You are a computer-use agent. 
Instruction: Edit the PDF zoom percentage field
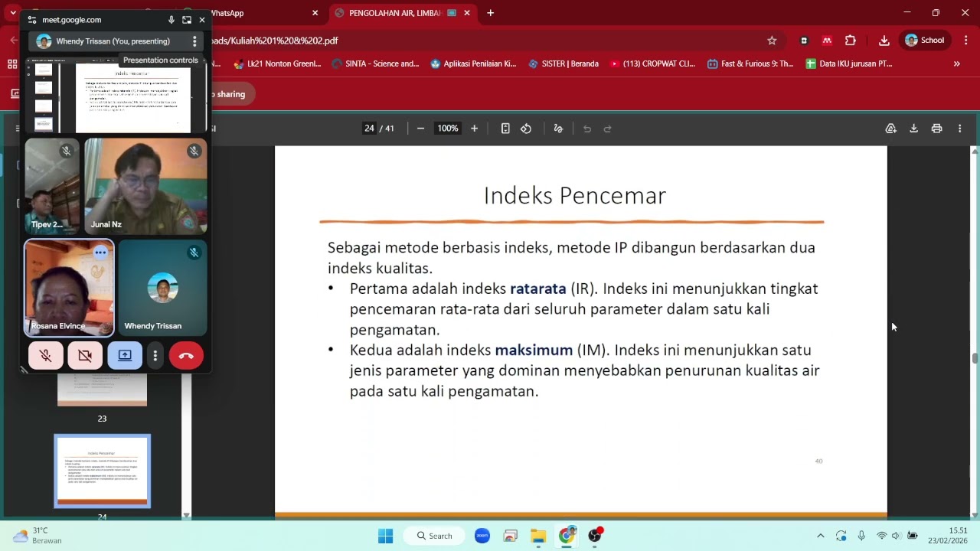tap(447, 129)
